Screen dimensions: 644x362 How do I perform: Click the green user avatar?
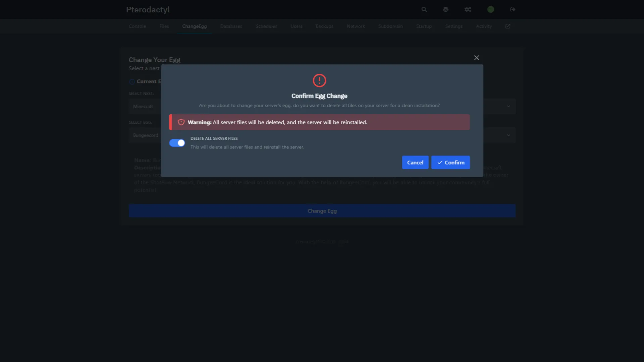tap(490, 9)
